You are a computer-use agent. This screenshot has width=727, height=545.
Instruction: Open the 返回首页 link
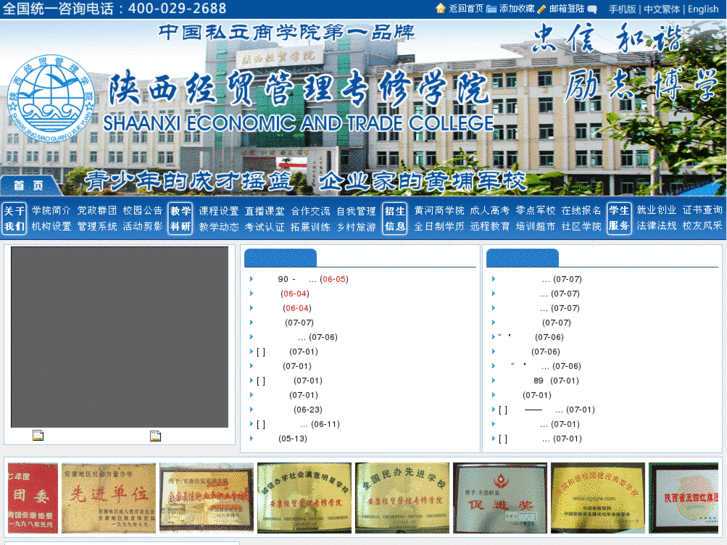pyautogui.click(x=466, y=9)
